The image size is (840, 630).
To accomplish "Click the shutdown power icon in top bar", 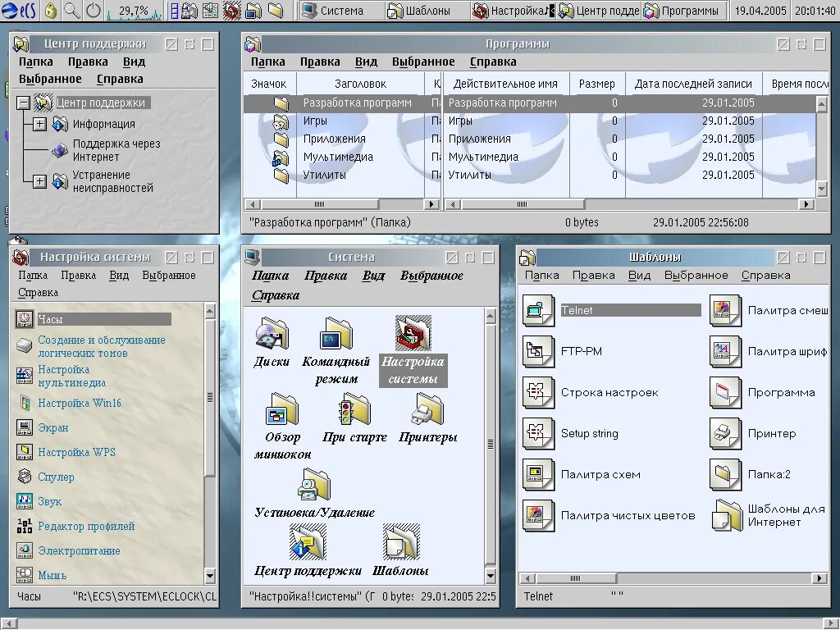I will tap(93, 10).
